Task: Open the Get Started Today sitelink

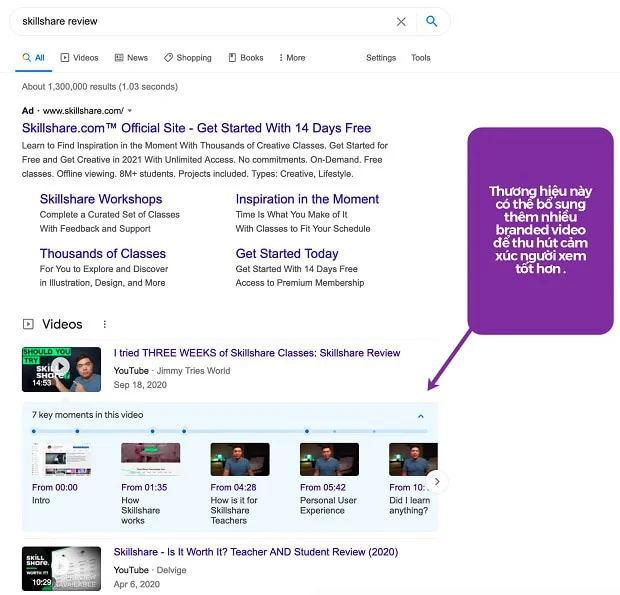Action: (287, 254)
